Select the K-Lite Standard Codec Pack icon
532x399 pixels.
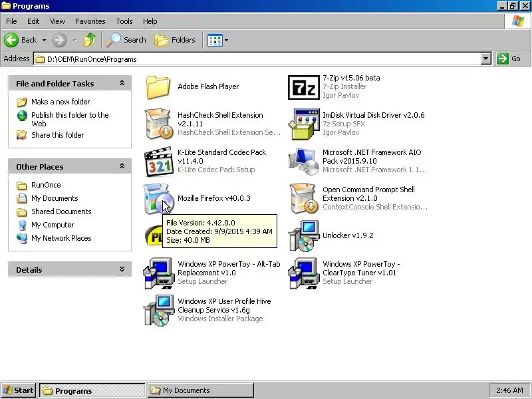click(158, 162)
